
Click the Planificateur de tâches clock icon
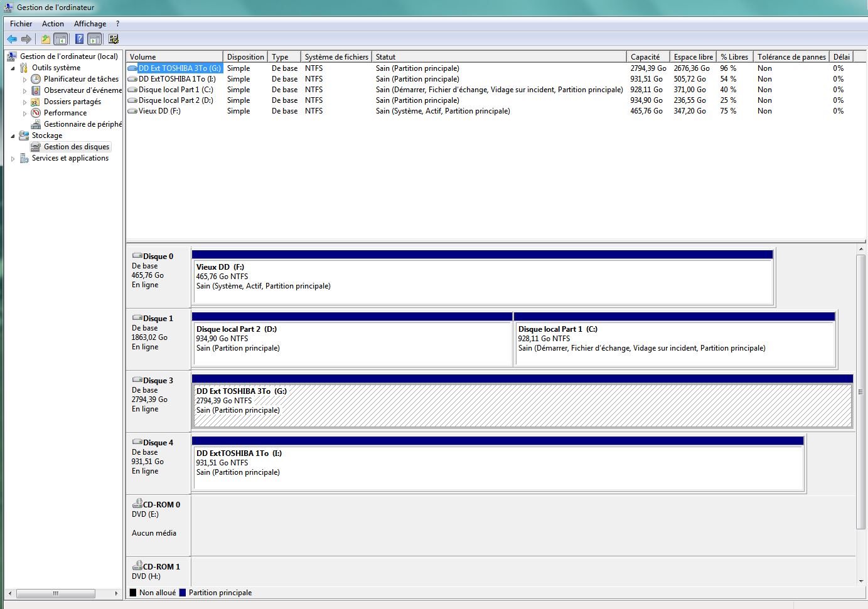pos(36,79)
